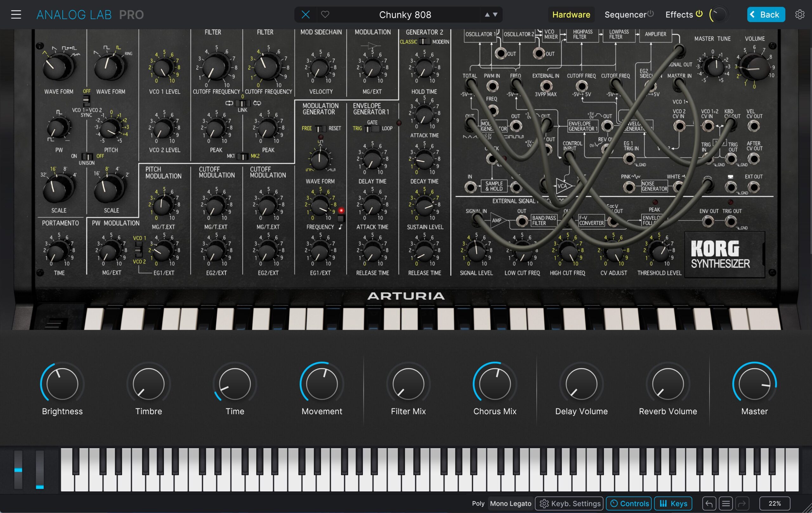Open the Sequencer tab

[x=625, y=15]
